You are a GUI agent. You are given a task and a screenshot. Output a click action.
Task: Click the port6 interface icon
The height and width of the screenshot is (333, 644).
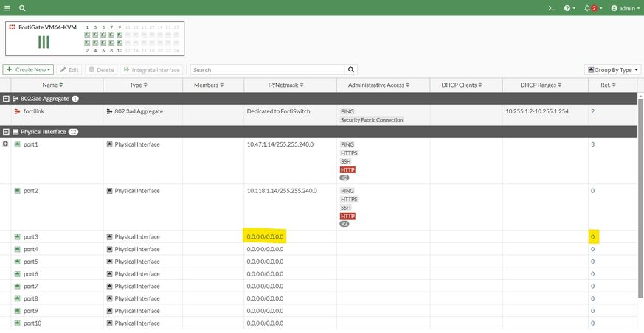[x=17, y=274]
